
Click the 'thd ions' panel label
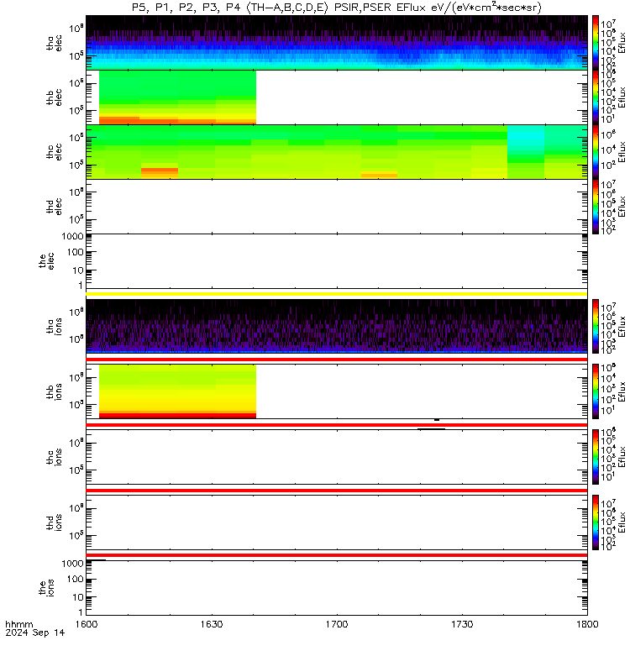click(54, 522)
